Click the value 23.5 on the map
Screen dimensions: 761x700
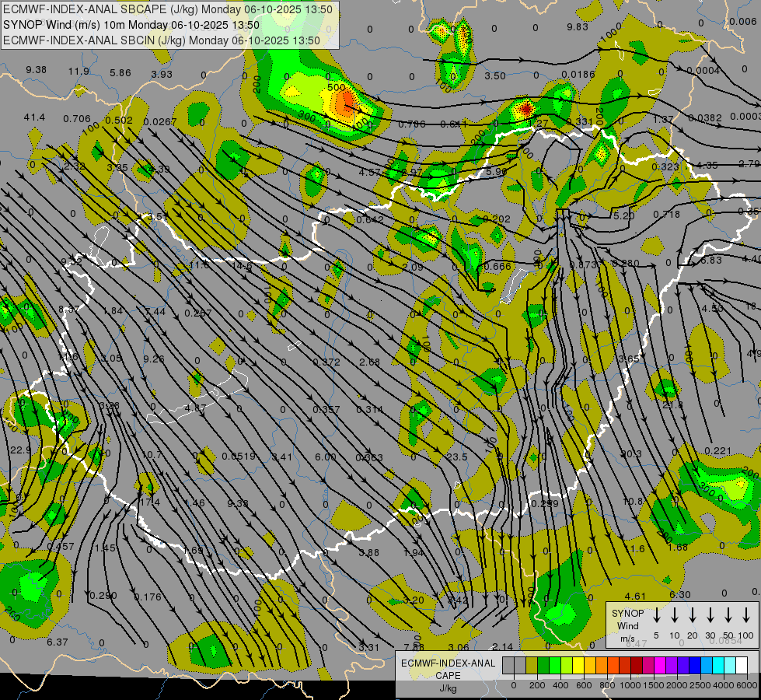tap(457, 457)
